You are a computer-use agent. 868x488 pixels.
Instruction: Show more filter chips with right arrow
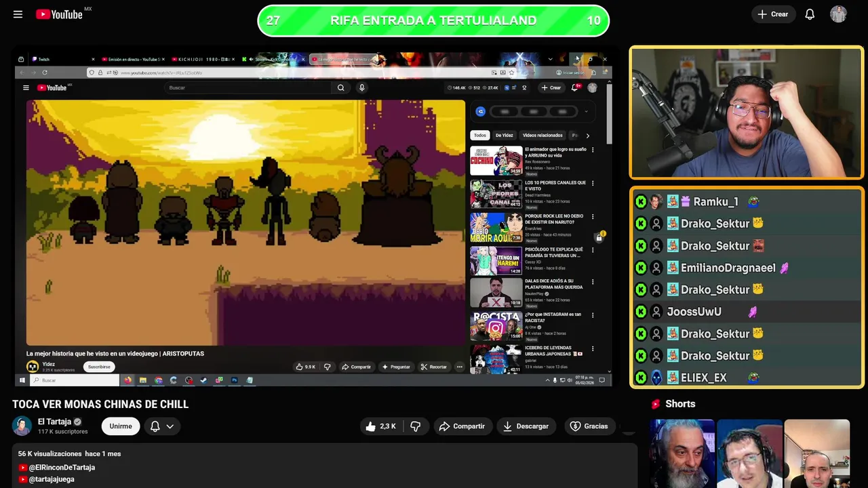tap(587, 136)
